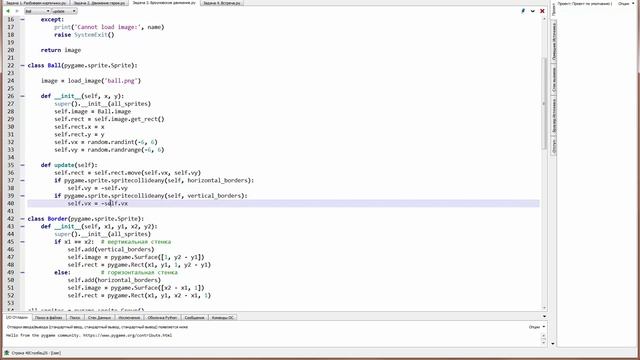This screenshot has width=640, height=360.
Task: Open the 'Оболочка Python' bottom tab
Action: (162, 317)
